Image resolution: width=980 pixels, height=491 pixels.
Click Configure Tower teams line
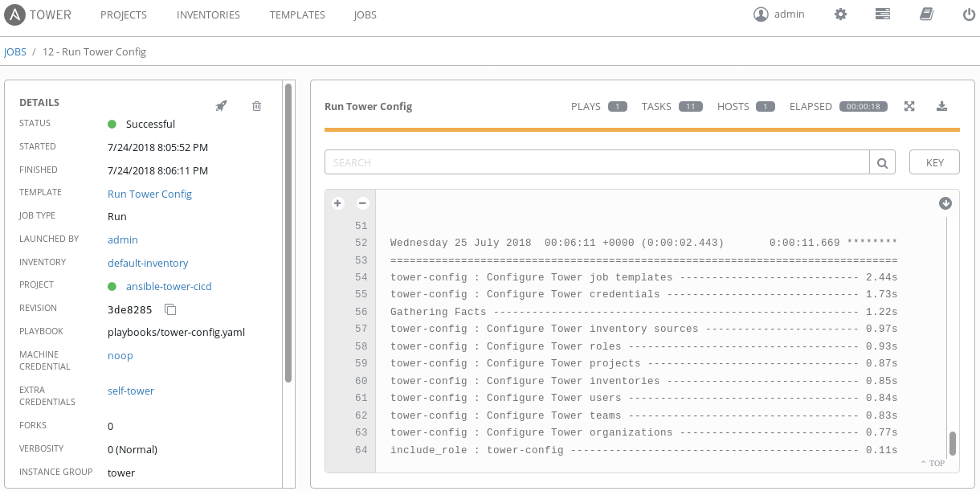coord(643,415)
